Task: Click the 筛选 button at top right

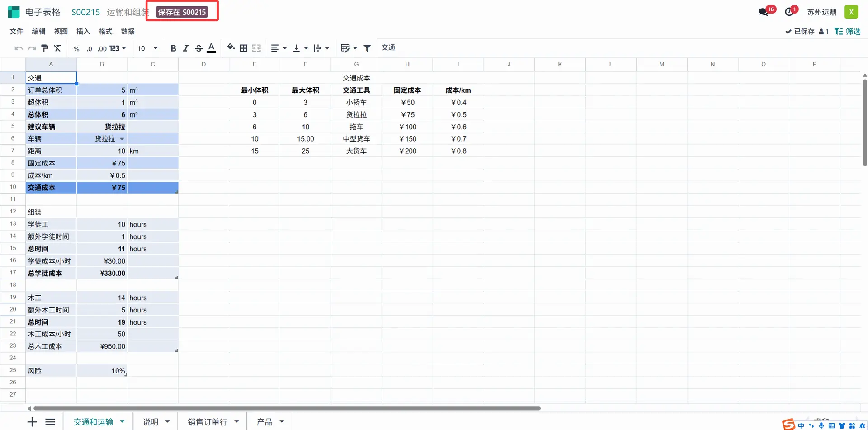Action: (x=847, y=31)
